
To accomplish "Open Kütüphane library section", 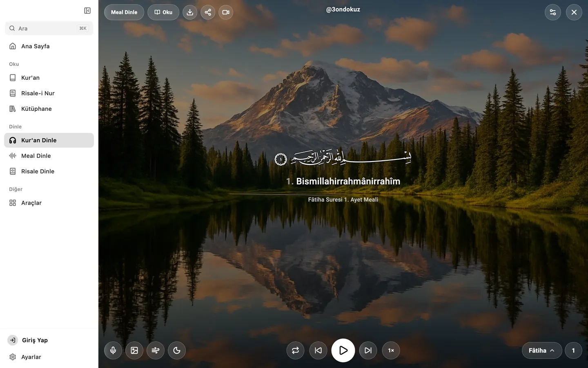I will click(x=49, y=109).
